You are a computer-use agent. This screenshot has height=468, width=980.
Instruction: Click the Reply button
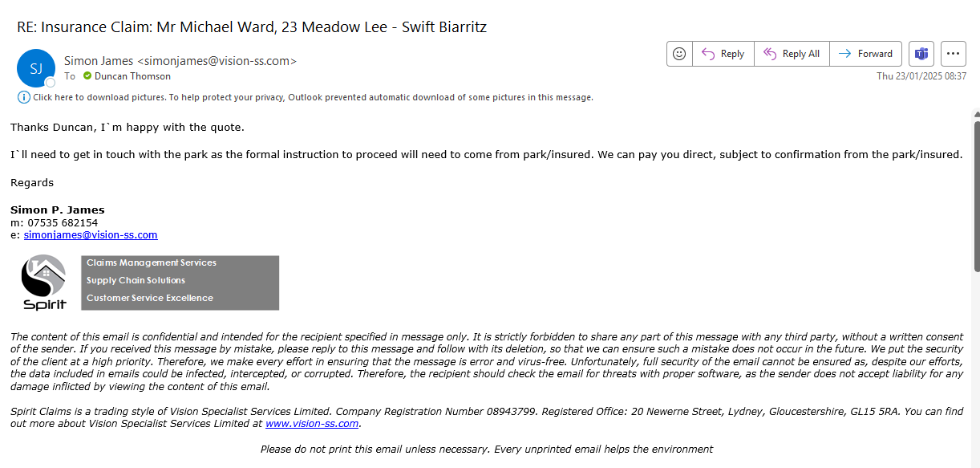[723, 54]
